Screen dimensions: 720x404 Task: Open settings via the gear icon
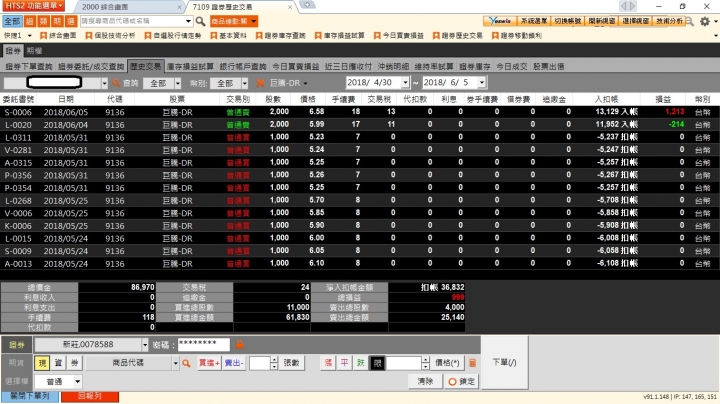tap(705, 21)
